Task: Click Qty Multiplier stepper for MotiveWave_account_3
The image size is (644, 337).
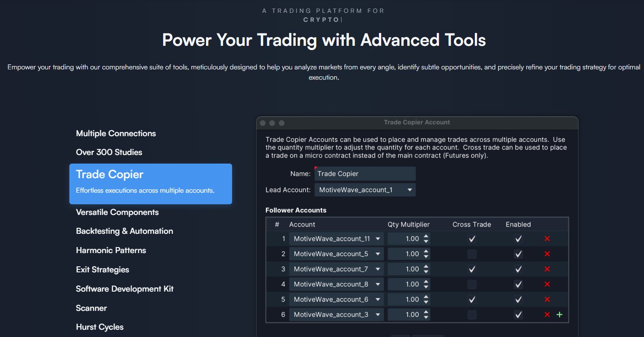Action: coord(426,315)
